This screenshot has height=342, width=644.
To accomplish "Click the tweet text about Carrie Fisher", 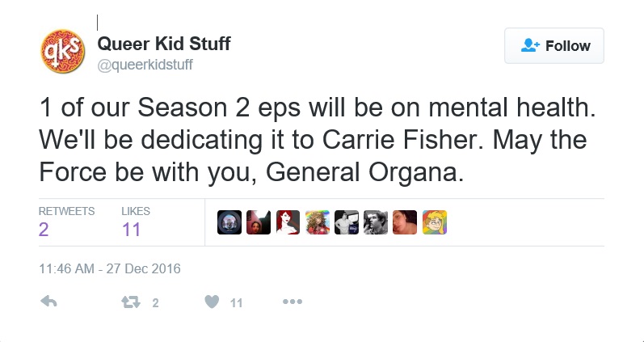I will coord(317,140).
